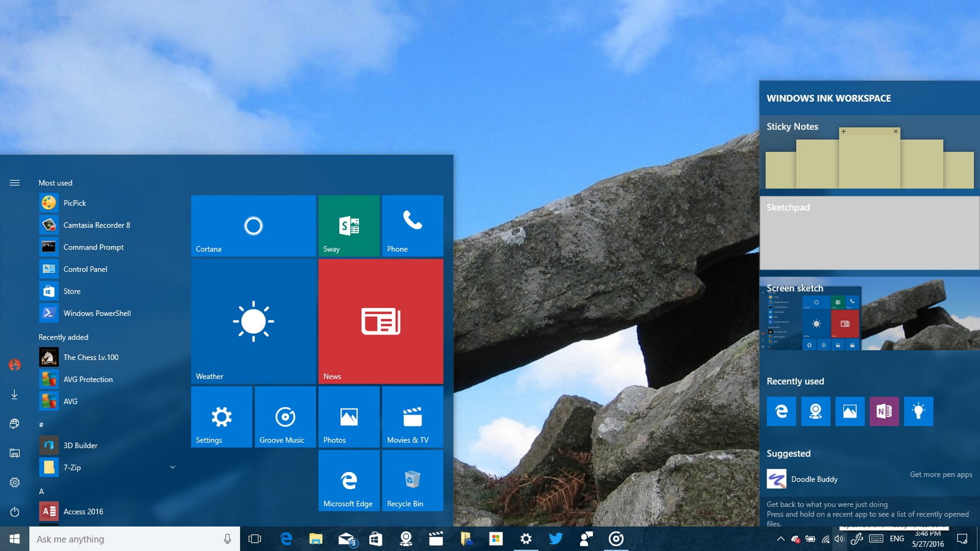Image resolution: width=980 pixels, height=551 pixels.
Task: Open Task View on the taskbar
Action: 255,539
